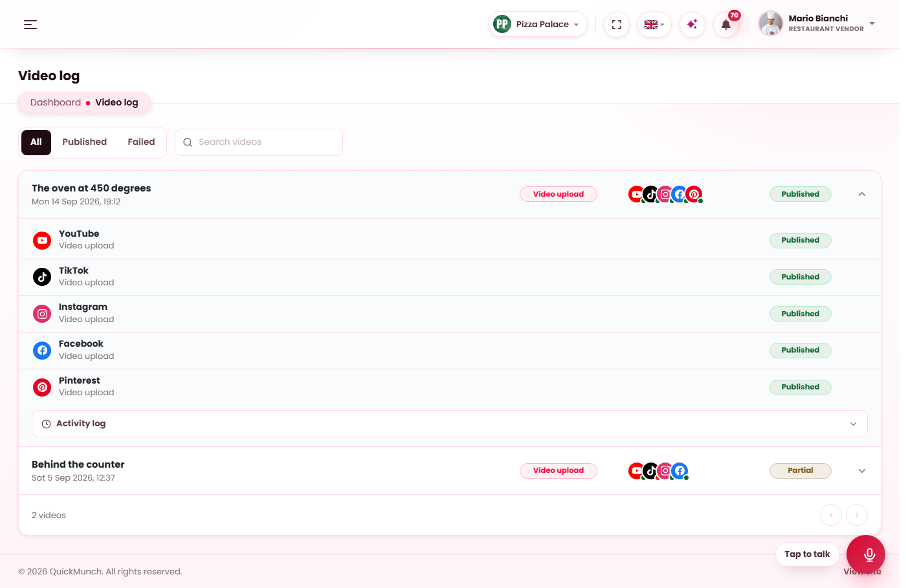
Task: Click Published badge in the Instagram row
Action: 801,314
